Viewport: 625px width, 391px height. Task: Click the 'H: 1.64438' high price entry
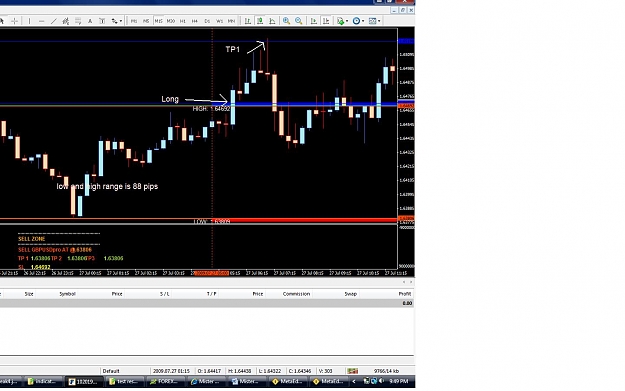(240, 371)
